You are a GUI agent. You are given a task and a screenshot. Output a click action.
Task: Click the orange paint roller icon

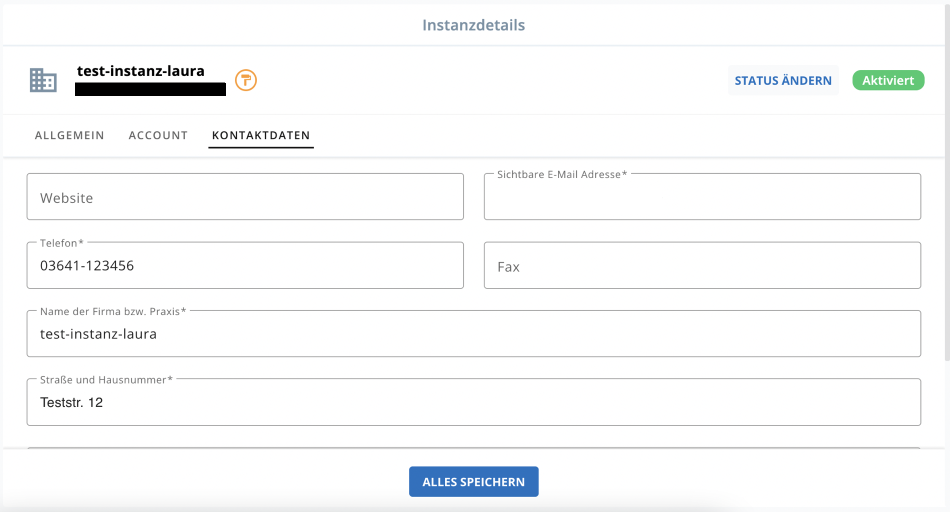coord(246,80)
